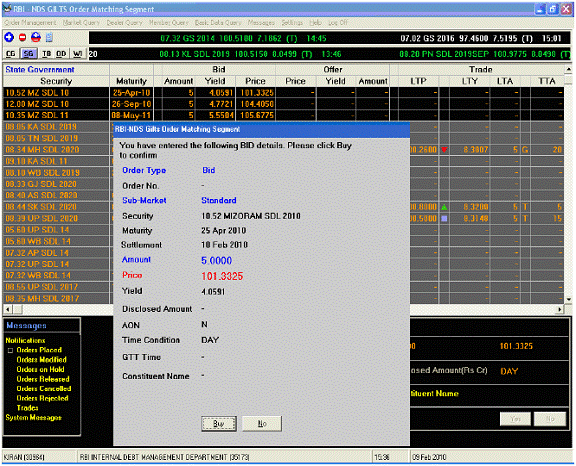Screen dimensions: 576x466
Task: Switch to the OD segment button
Action: [x=61, y=54]
